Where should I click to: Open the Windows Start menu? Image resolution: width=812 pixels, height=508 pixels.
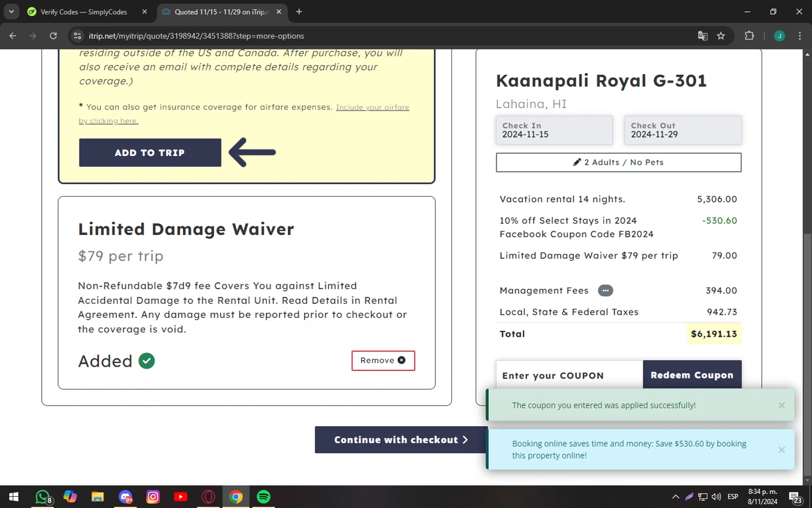coord(14,497)
